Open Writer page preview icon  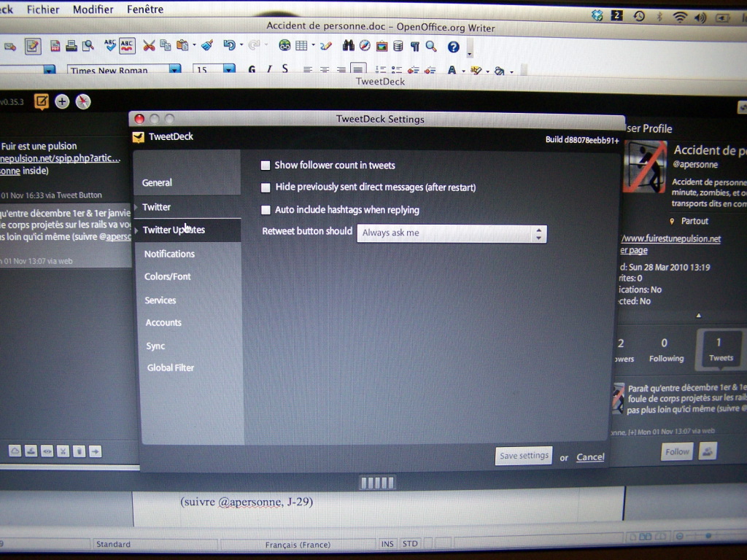click(88, 46)
